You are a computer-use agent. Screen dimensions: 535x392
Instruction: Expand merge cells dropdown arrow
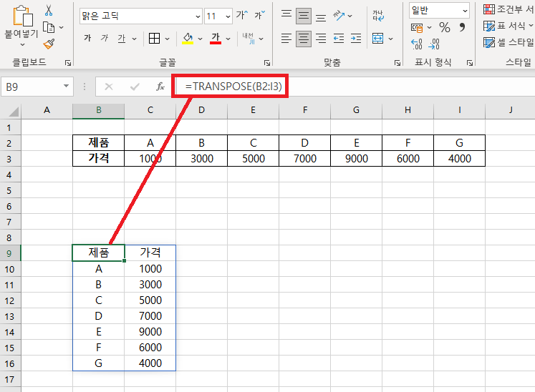pyautogui.click(x=390, y=39)
